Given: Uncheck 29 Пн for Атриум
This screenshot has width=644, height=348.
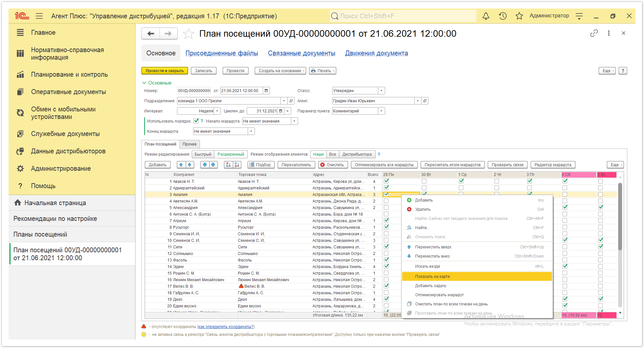Looking at the screenshot, I should [386, 221].
